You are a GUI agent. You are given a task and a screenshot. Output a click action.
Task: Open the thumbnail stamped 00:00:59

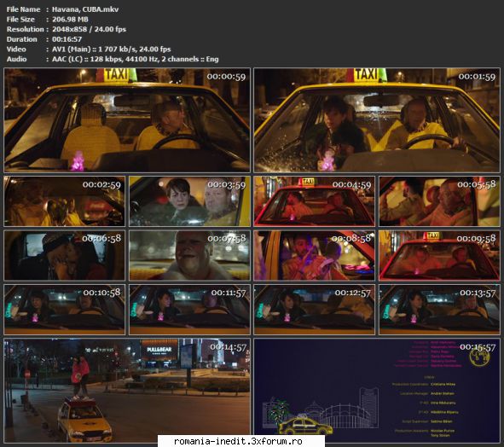[x=127, y=120]
